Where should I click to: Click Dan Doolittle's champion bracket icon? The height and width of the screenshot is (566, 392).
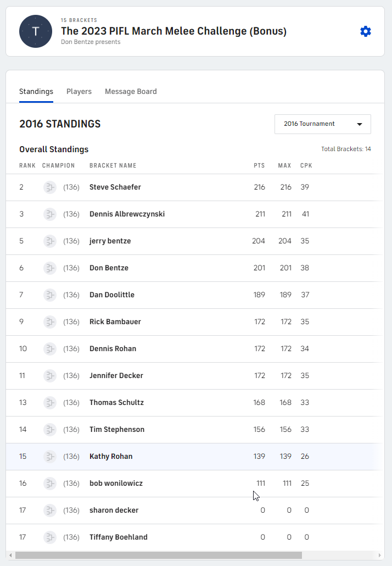tap(50, 295)
